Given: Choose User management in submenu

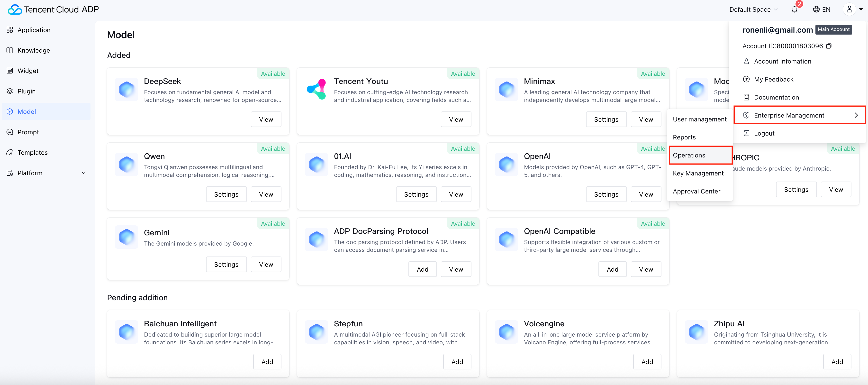Looking at the screenshot, I should tap(699, 119).
